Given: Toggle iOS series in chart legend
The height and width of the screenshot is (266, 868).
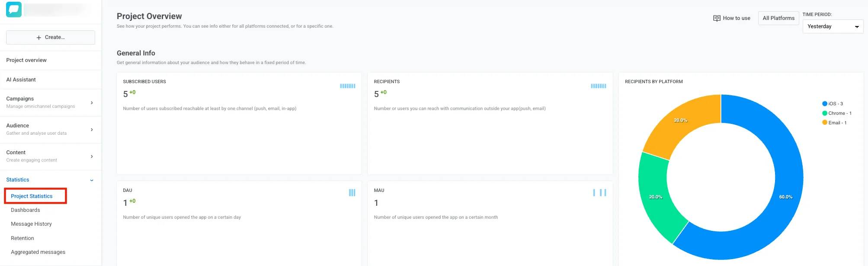Looking at the screenshot, I should click(x=833, y=104).
